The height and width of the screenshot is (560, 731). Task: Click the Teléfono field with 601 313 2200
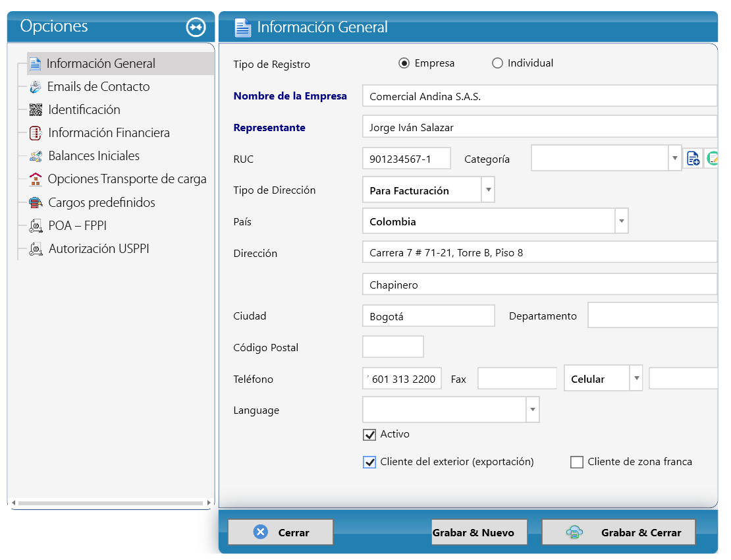pos(402,379)
